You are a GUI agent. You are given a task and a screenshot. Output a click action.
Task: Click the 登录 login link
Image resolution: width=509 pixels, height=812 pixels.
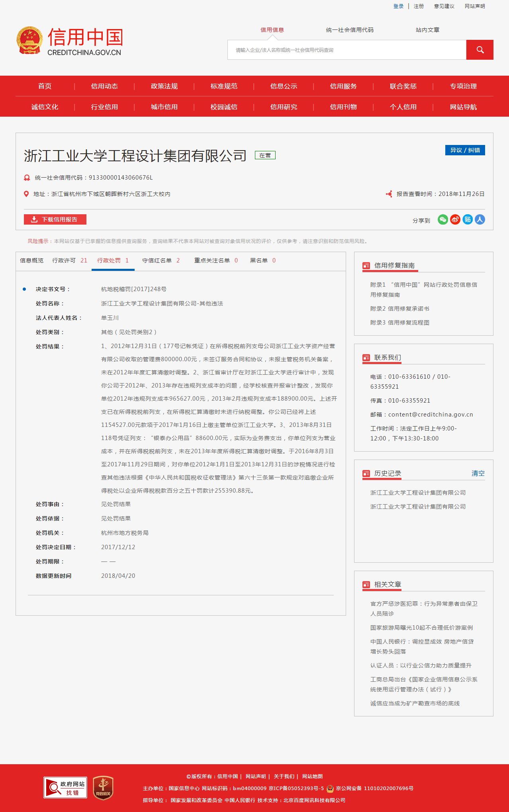398,6
